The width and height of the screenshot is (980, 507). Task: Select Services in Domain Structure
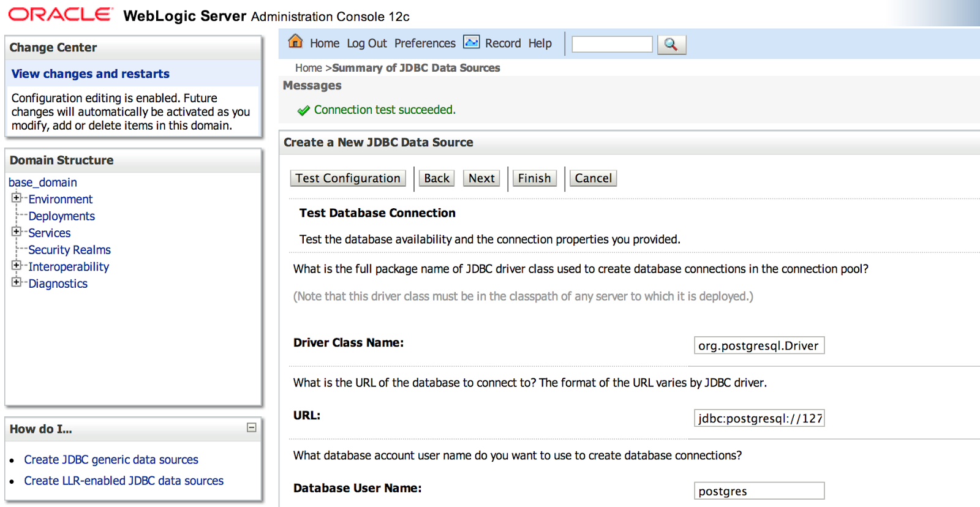point(50,233)
